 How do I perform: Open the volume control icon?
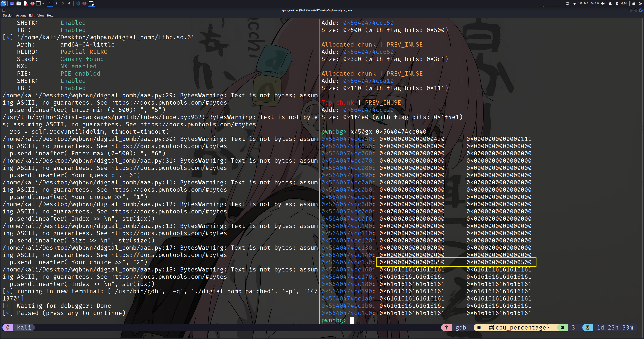click(x=603, y=3)
